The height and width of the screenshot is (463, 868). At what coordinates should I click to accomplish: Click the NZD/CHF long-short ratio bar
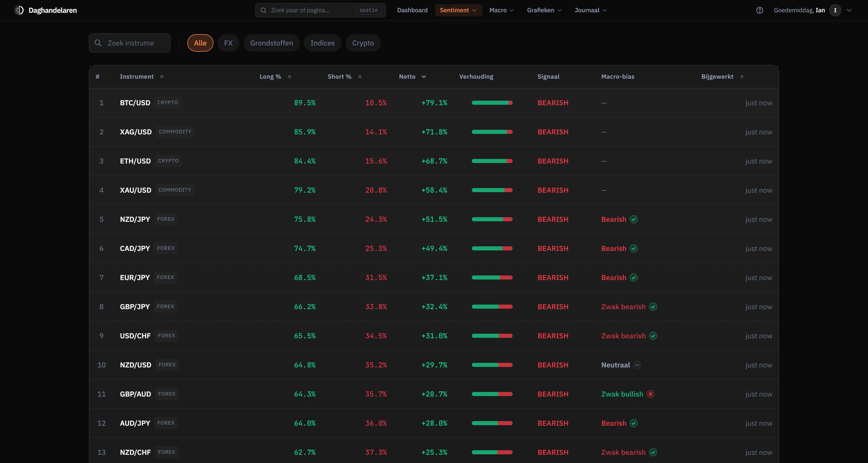pos(492,452)
